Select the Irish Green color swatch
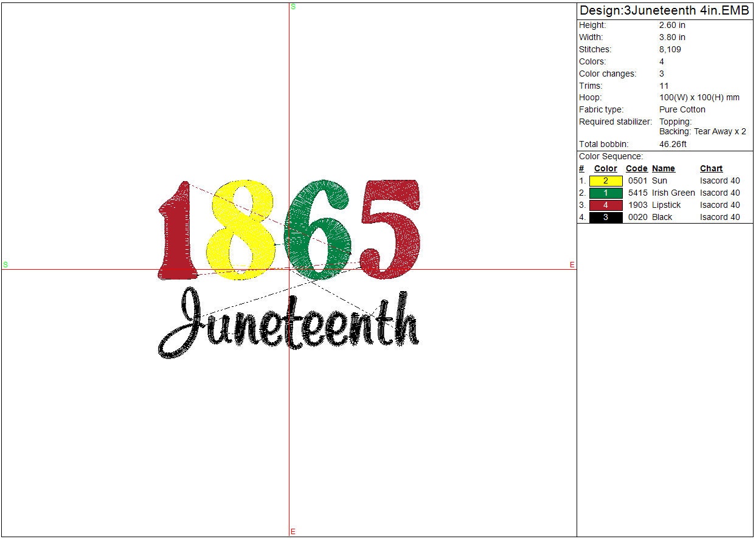 pos(605,193)
